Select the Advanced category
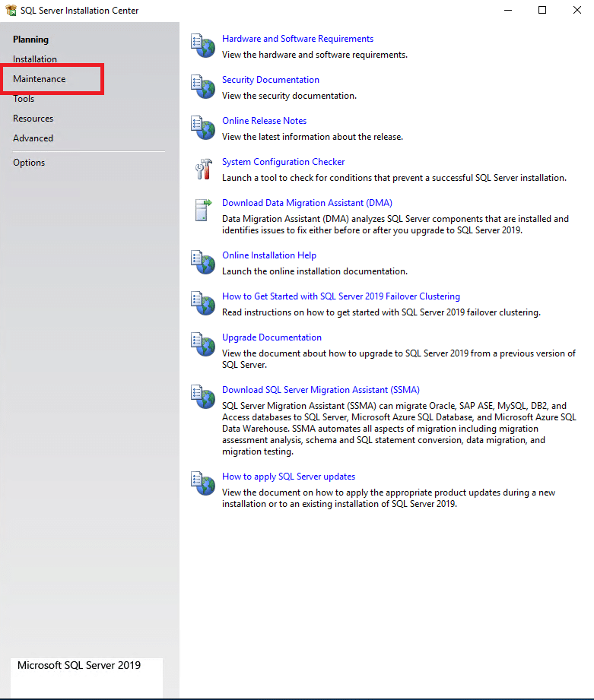This screenshot has height=700, width=594. pos(33,138)
